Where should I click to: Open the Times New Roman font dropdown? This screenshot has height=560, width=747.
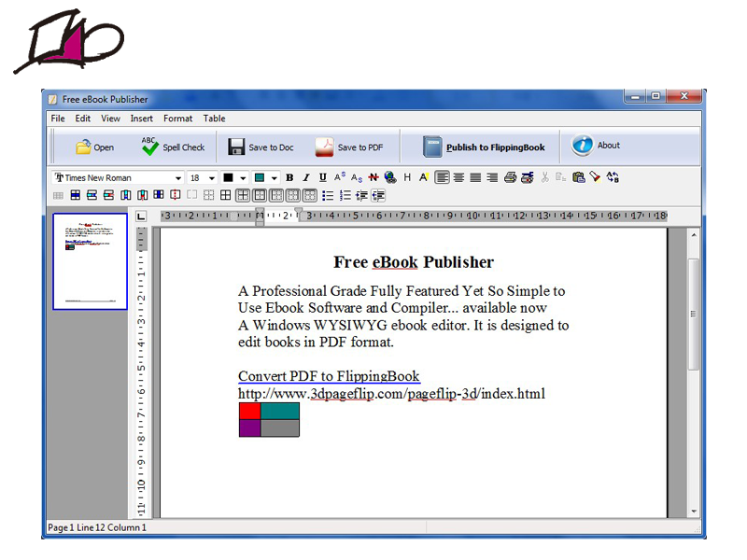point(178,178)
